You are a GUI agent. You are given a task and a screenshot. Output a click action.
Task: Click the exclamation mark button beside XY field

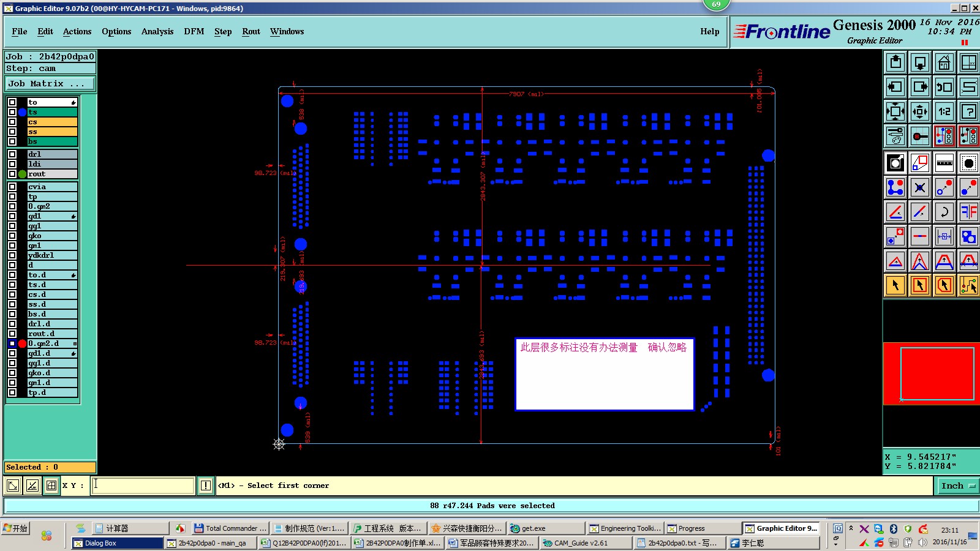point(206,485)
